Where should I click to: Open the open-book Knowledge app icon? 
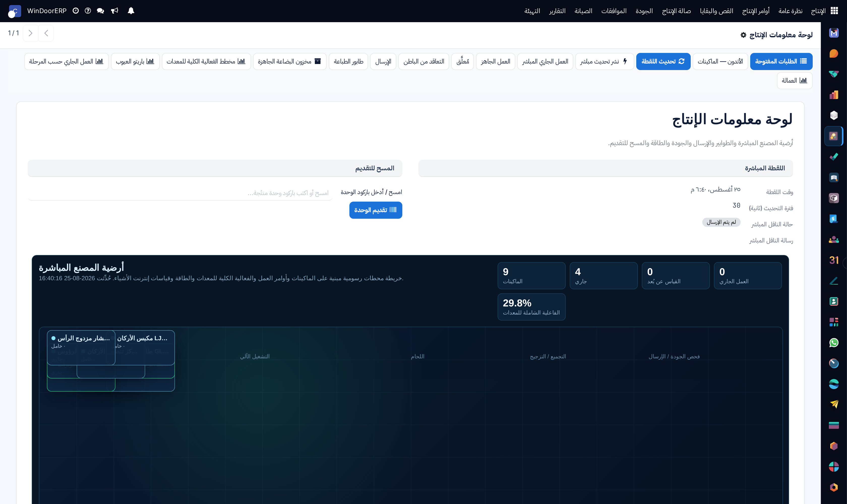pos(833,178)
